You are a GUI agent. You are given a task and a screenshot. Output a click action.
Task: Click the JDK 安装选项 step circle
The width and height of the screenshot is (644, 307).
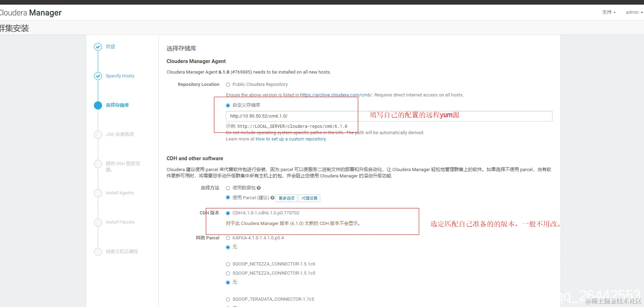tap(98, 134)
